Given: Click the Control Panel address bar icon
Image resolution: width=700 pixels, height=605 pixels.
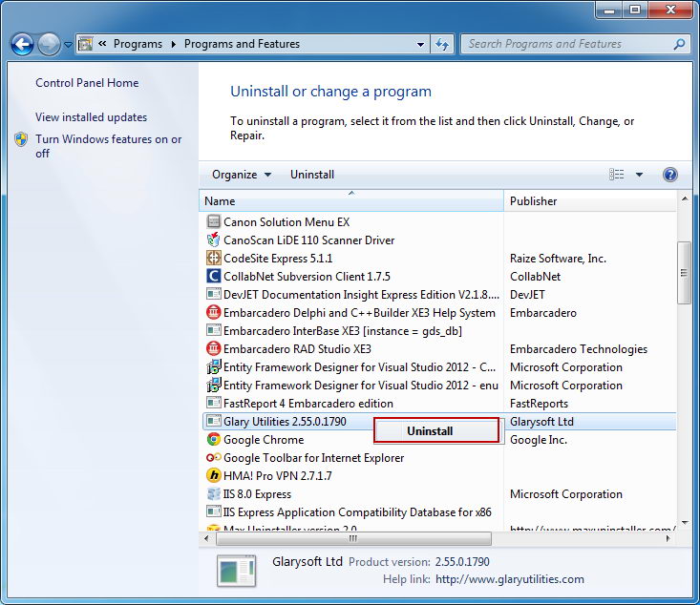Looking at the screenshot, I should 86,44.
